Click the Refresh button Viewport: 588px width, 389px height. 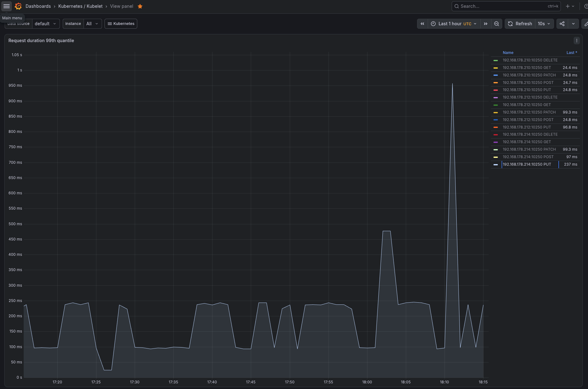click(x=520, y=24)
